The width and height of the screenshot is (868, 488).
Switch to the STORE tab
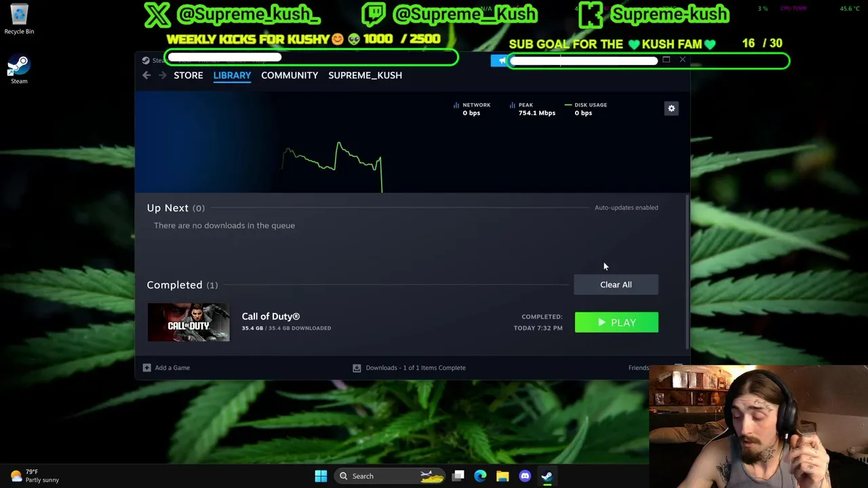pos(189,75)
